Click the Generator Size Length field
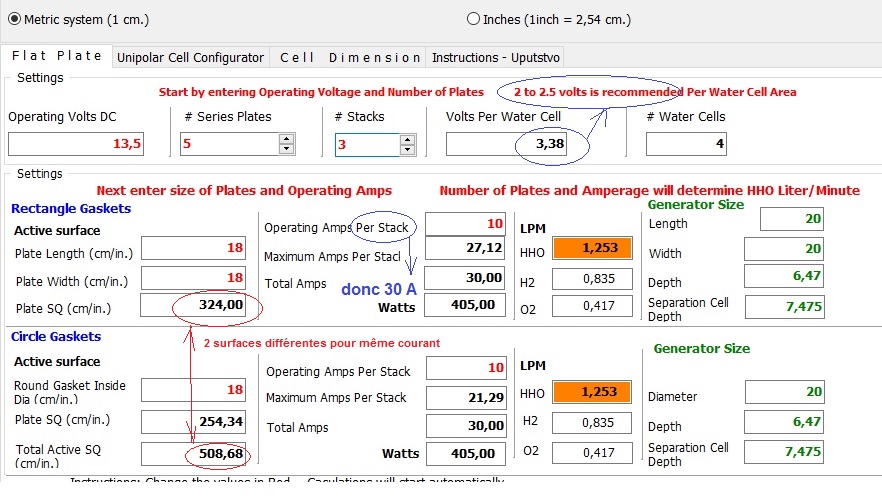882x496 pixels. click(791, 219)
